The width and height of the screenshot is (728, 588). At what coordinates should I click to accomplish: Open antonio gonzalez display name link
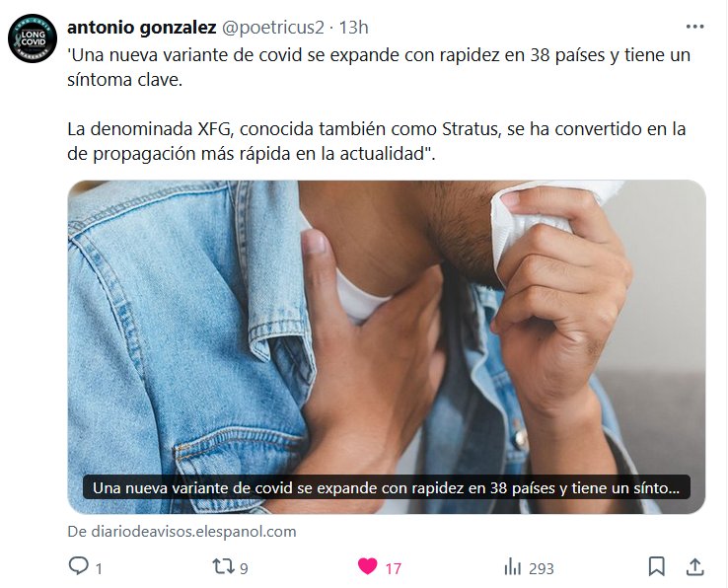click(142, 28)
